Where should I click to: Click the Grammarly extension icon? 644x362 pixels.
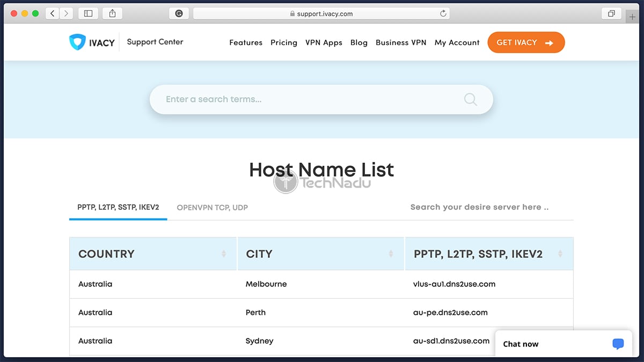point(179,14)
